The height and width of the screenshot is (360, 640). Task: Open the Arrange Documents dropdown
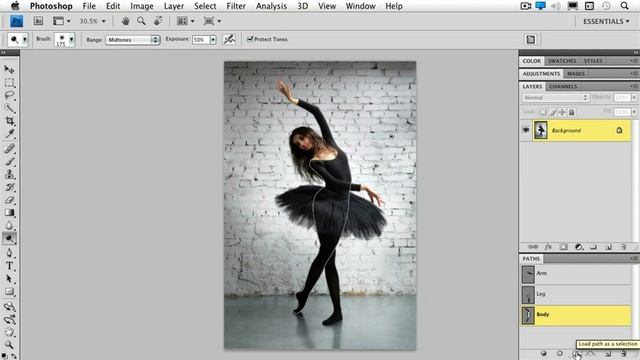coord(186,21)
